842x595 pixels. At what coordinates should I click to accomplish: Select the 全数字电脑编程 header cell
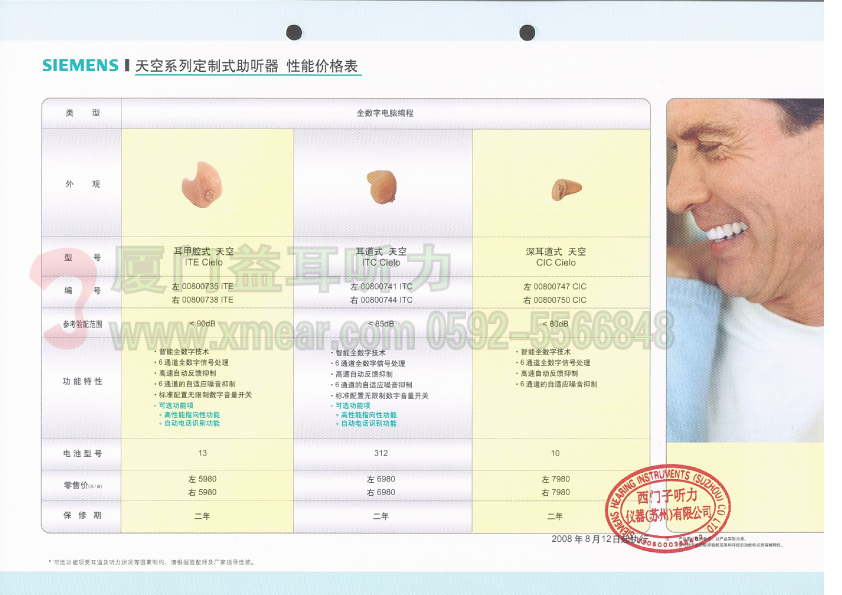click(385, 113)
